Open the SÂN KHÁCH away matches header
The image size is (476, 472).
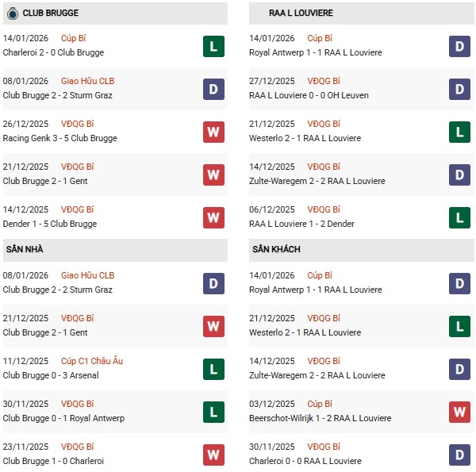[276, 250]
